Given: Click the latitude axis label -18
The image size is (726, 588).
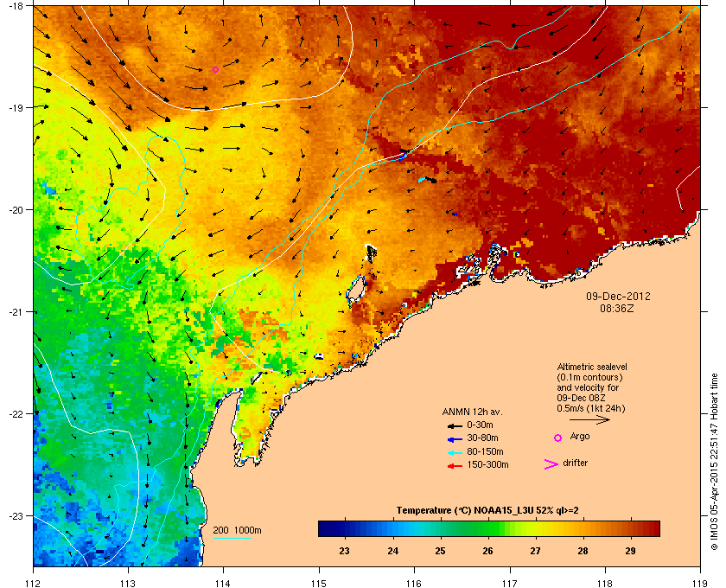Looking at the screenshot, I should [16, 5].
